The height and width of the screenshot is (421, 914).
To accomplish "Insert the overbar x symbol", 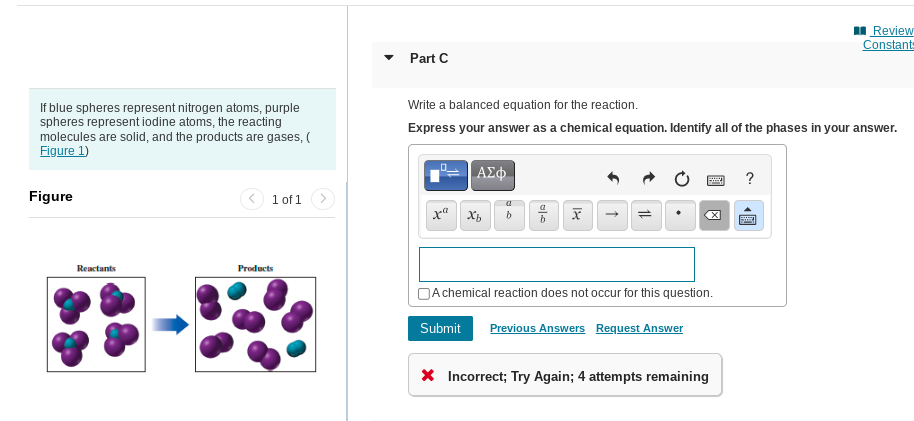I will point(576,215).
